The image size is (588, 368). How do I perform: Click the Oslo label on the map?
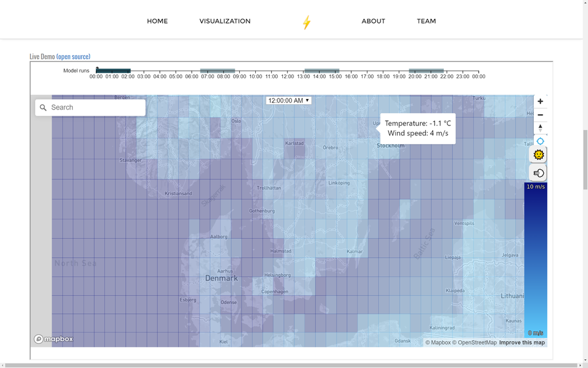tap(236, 121)
